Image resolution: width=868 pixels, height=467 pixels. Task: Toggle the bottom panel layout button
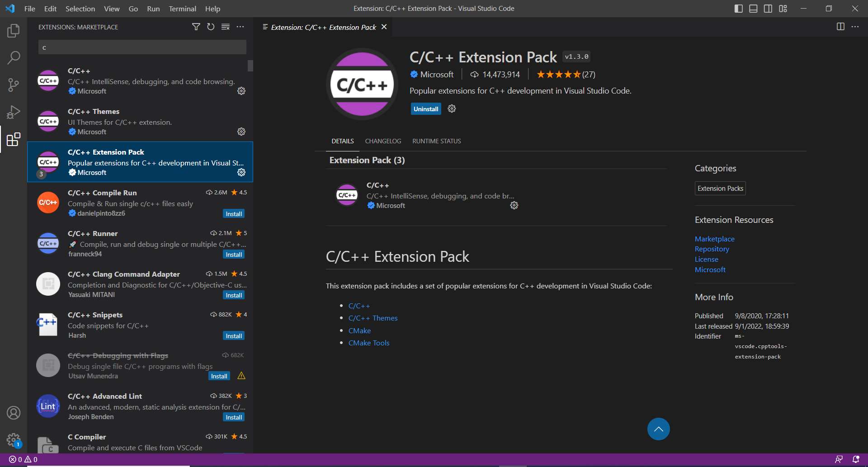point(753,9)
